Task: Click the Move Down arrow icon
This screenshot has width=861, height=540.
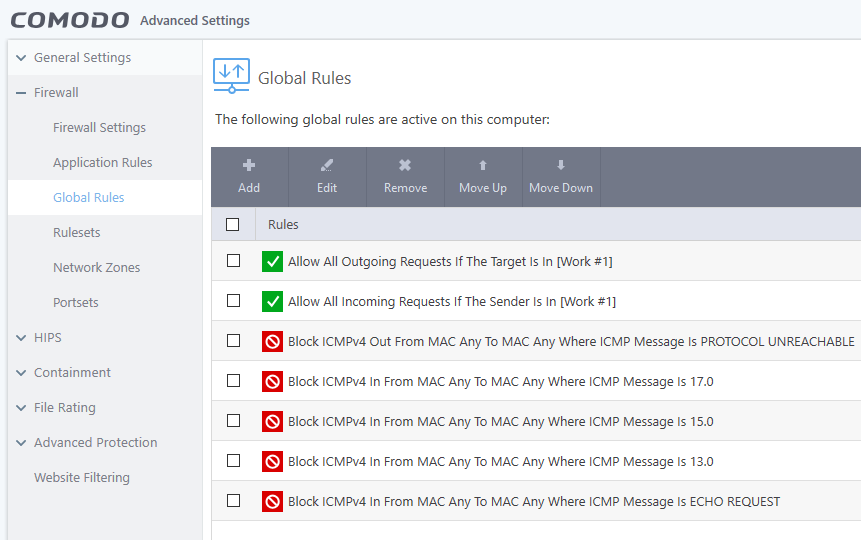Action: [561, 165]
